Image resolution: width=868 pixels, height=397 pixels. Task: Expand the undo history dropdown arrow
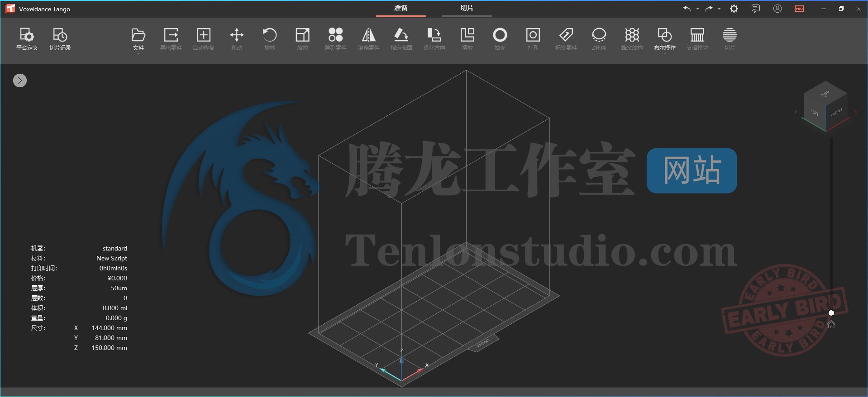click(x=697, y=9)
